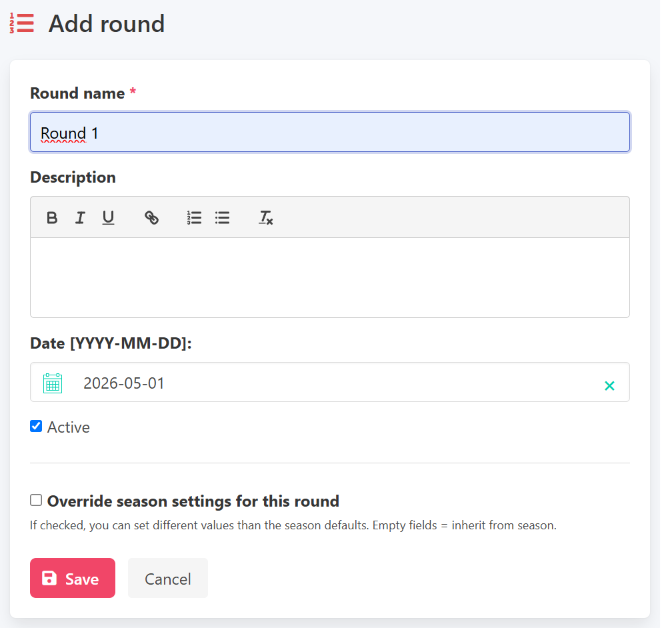Click the Active label text
Image resolution: width=661 pixels, height=628 pixels.
(x=68, y=427)
